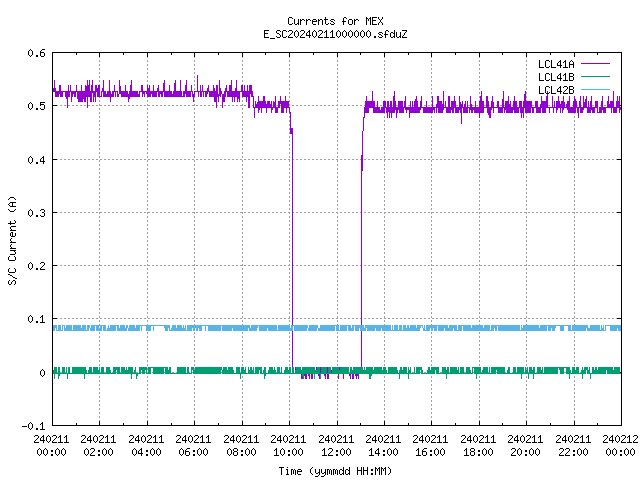The height and width of the screenshot is (480, 640).
Task: Click the 04:00 time tick label
Action: click(x=146, y=452)
